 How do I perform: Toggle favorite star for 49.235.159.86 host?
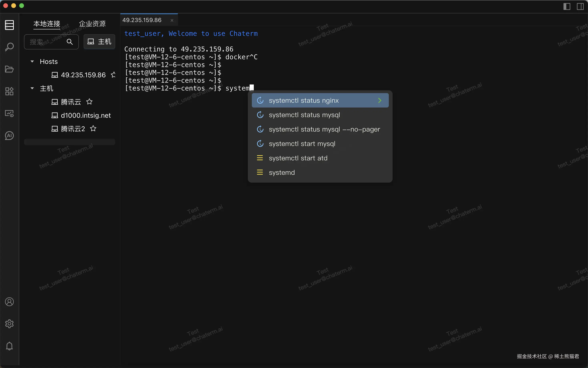tap(113, 75)
